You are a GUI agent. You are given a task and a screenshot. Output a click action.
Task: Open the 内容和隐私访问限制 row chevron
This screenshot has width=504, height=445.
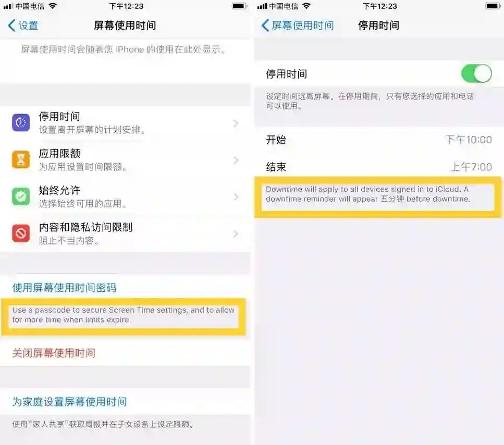coord(236,234)
